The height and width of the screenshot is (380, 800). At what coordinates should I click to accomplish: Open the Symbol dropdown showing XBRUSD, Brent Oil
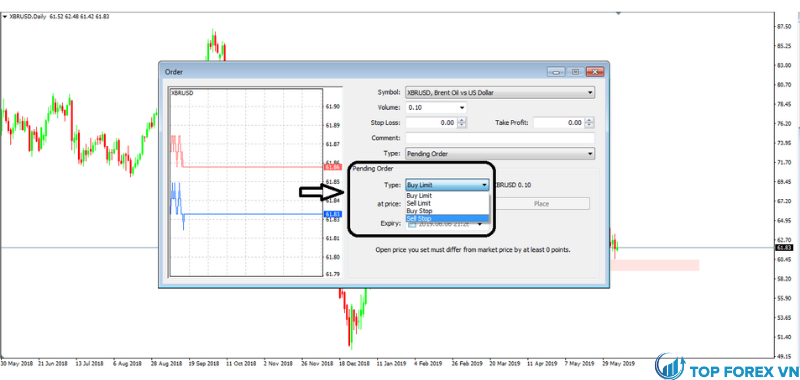coord(500,93)
